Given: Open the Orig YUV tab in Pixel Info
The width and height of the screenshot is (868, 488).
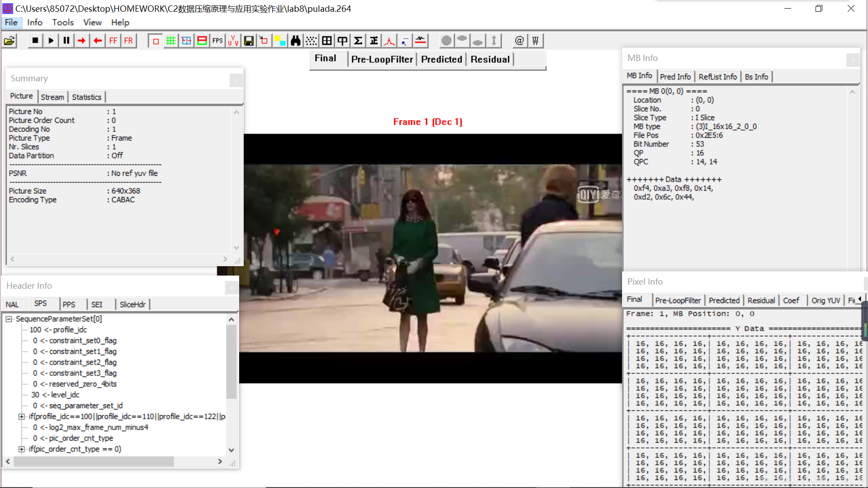Looking at the screenshot, I should tap(826, 300).
